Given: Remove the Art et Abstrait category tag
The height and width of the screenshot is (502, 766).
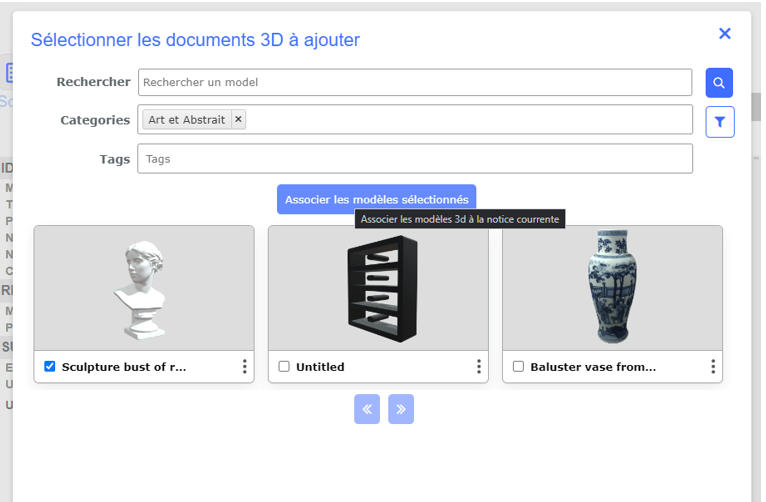Looking at the screenshot, I should click(x=238, y=120).
